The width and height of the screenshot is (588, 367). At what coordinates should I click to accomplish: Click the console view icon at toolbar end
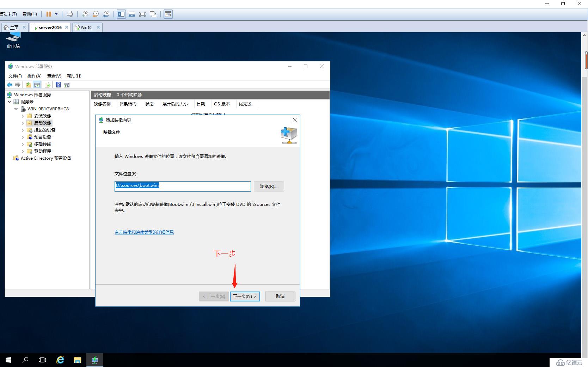pyautogui.click(x=168, y=14)
